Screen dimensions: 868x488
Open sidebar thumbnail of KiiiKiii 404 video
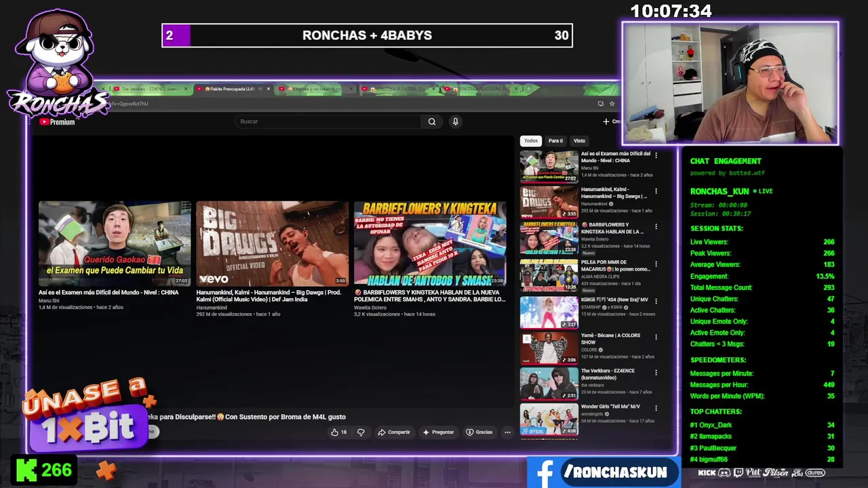coord(549,312)
